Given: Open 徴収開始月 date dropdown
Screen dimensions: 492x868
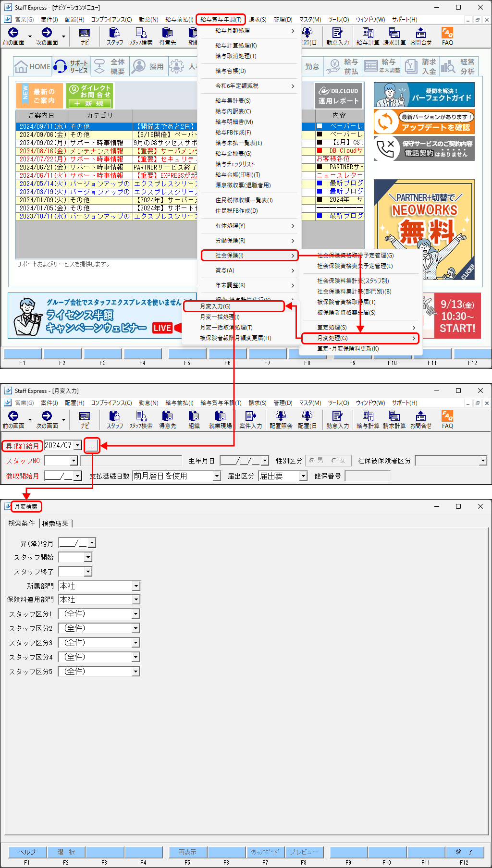Looking at the screenshot, I should (78, 476).
